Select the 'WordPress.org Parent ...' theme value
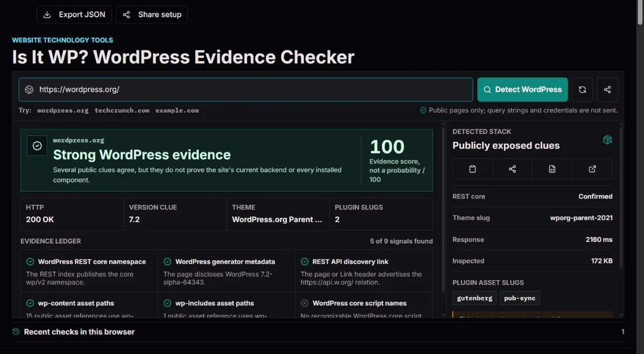 click(x=277, y=219)
